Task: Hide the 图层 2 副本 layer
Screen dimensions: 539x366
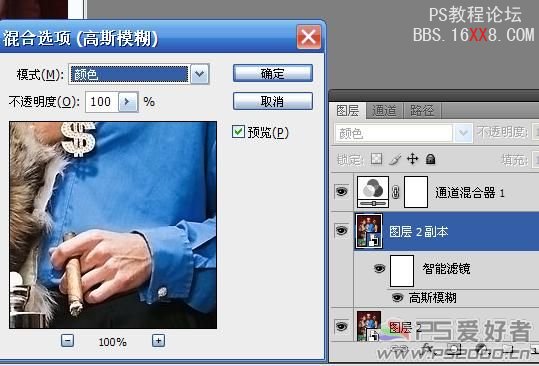Action: coord(341,230)
